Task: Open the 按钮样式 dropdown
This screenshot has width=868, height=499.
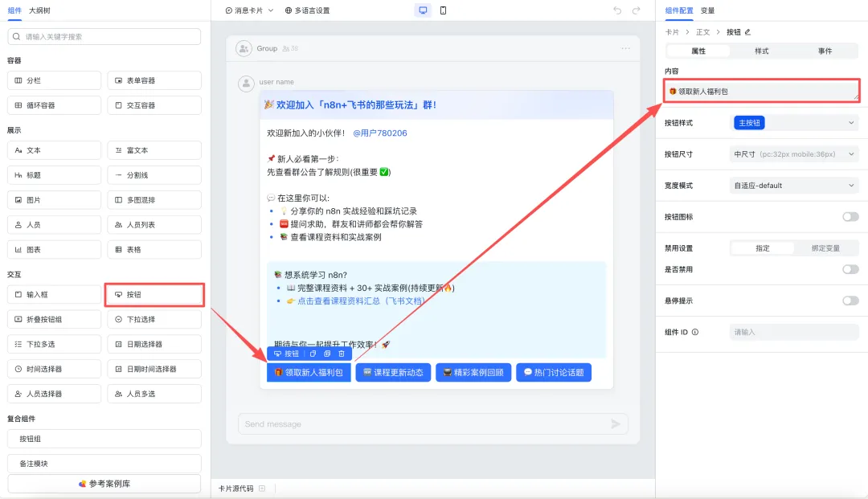Action: (794, 123)
